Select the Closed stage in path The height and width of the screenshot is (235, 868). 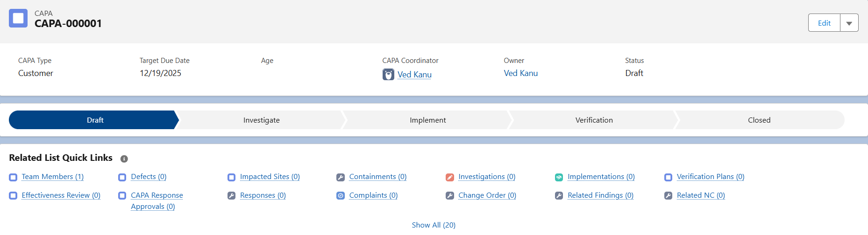point(759,120)
